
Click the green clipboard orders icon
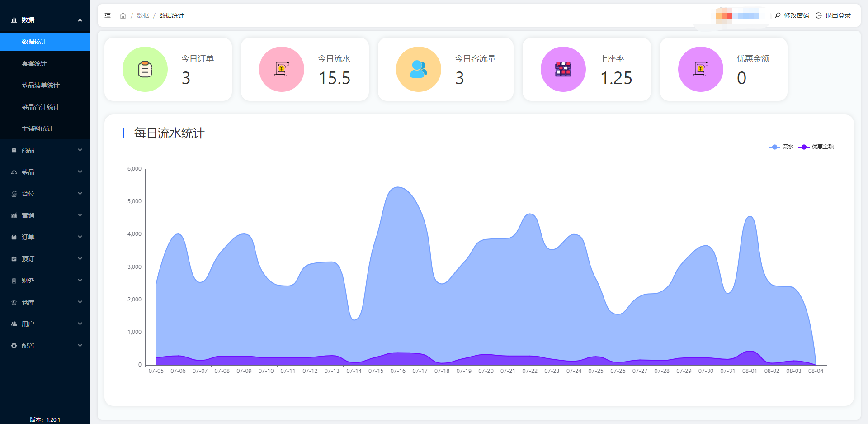145,69
